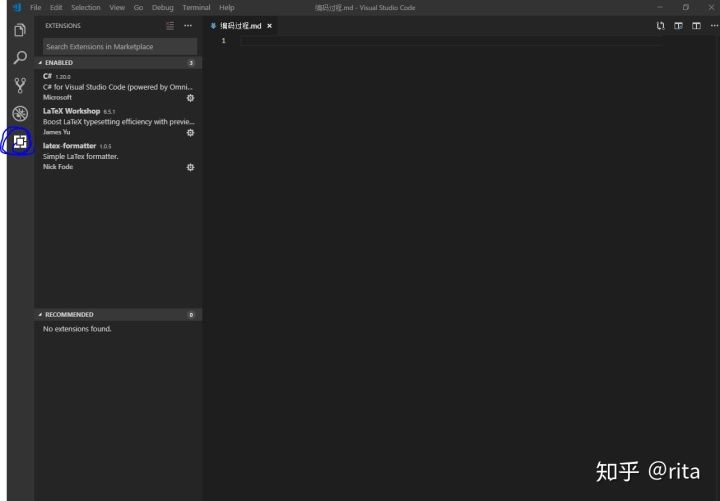Click the open changes editor icon

click(660, 26)
